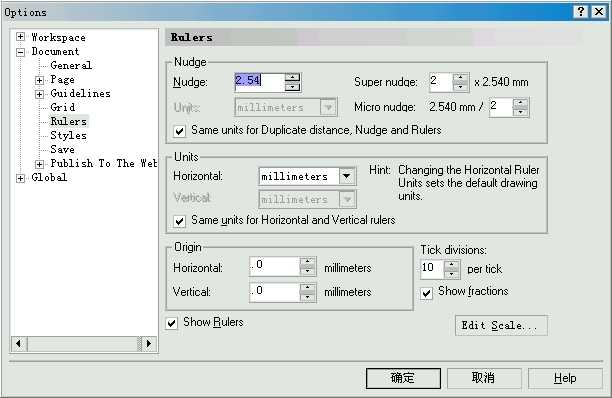Screen dimensions: 612x398
Task: Decrease Super nudge value with down arrow
Action: click(461, 87)
